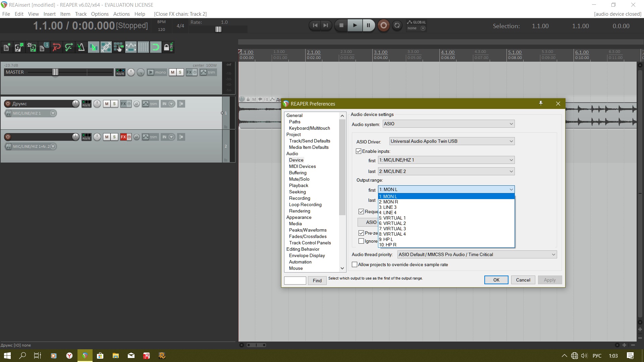Viewport: 644px width, 362px height.
Task: Click the Find button
Action: click(x=317, y=281)
